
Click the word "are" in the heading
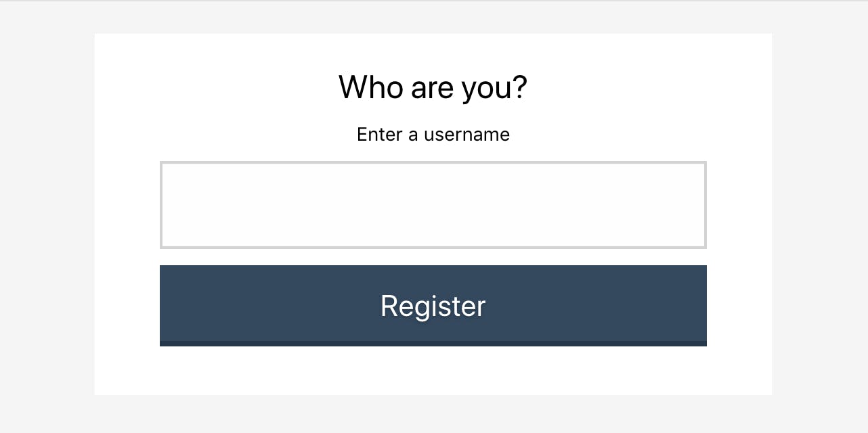[x=432, y=89]
